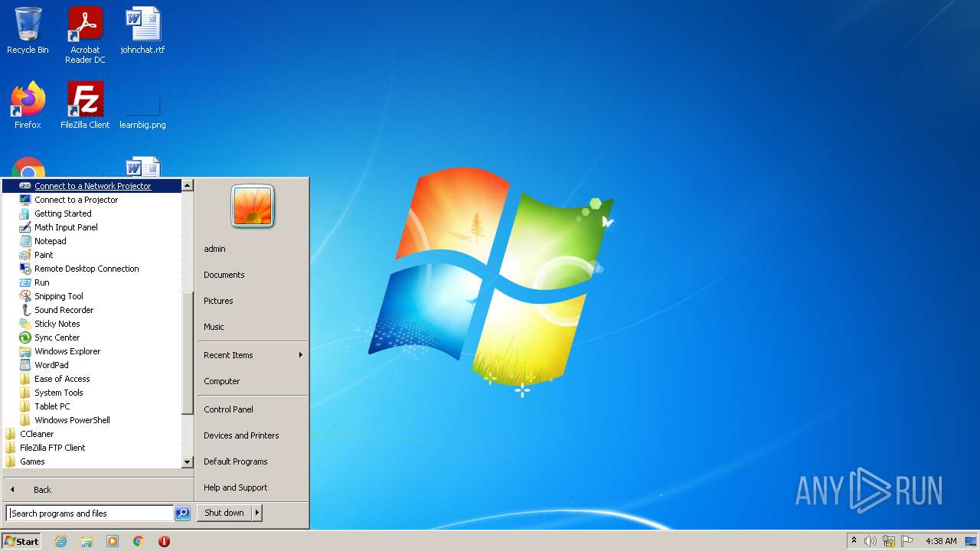Image resolution: width=980 pixels, height=551 pixels.
Task: Click the Paint palette icon
Action: coord(24,255)
